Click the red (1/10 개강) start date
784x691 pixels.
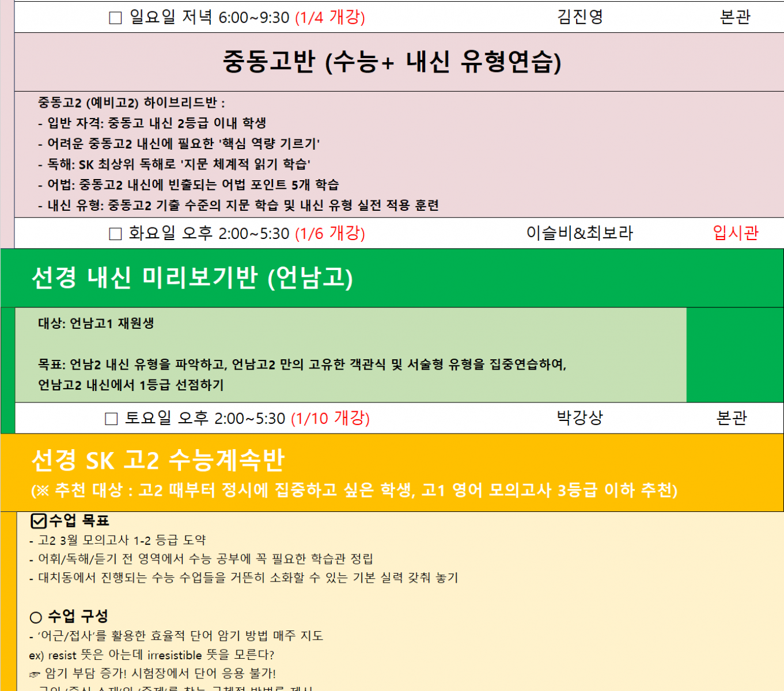pyautogui.click(x=330, y=418)
